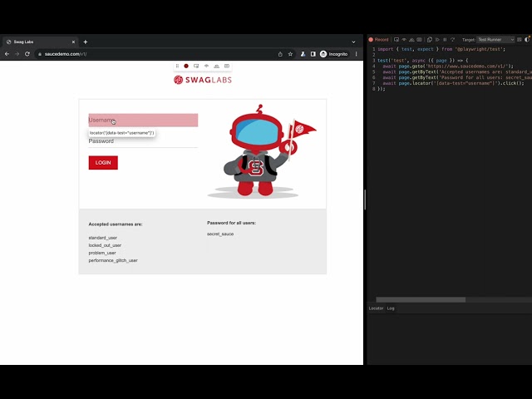Reload the saucedemo page

pyautogui.click(x=27, y=54)
